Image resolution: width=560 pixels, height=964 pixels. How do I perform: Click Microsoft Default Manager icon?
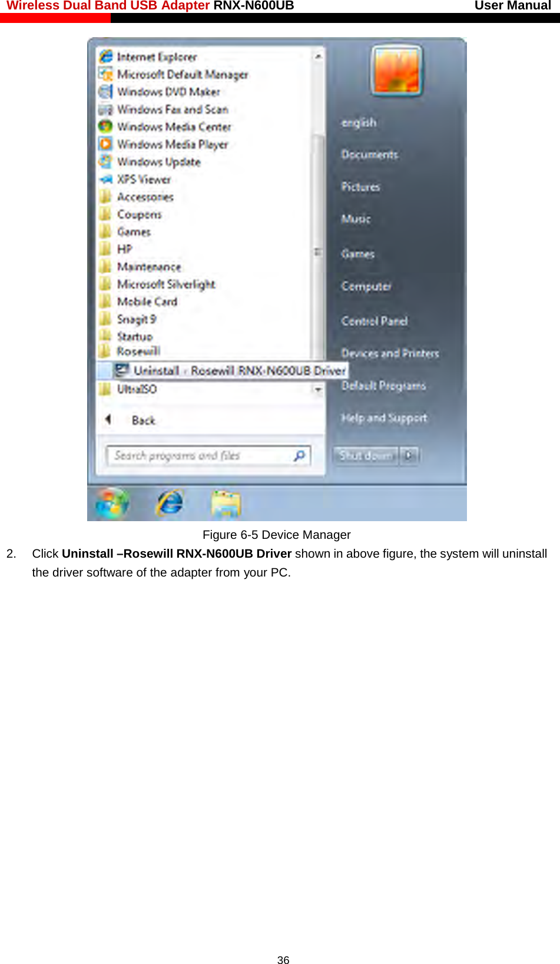click(x=105, y=74)
